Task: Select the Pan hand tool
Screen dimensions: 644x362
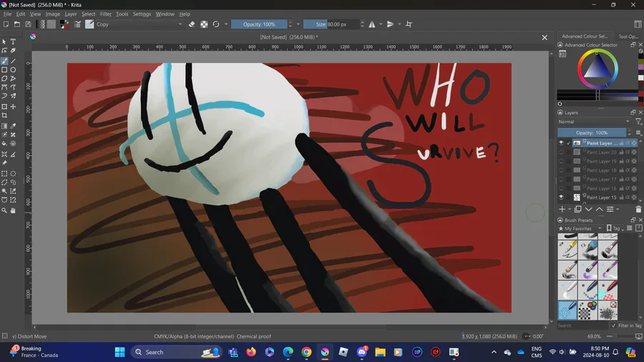Action: 13,210
